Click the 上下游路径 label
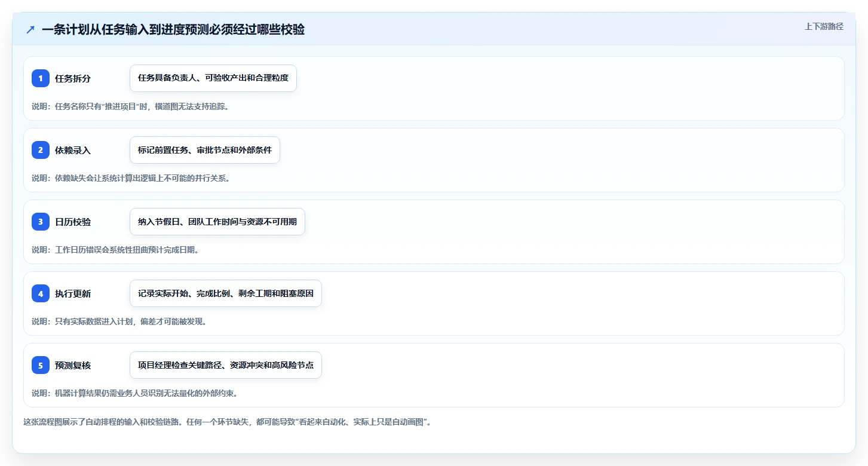This screenshot has height=466, width=868. (824, 26)
